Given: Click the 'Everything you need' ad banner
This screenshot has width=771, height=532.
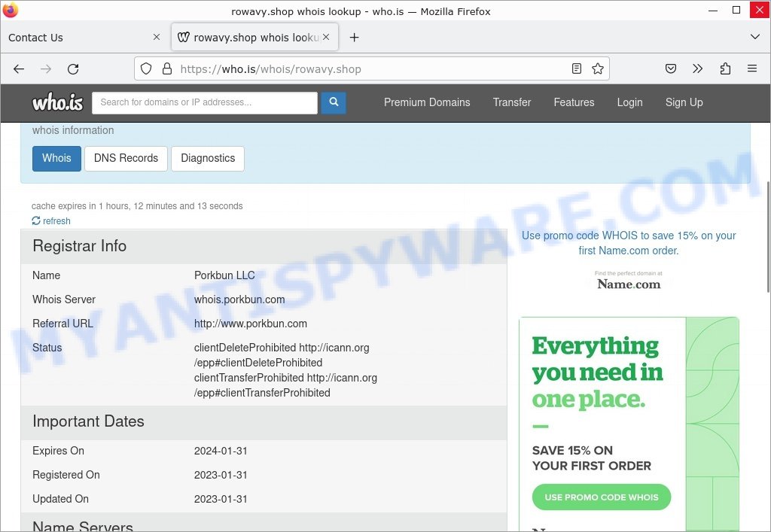Looking at the screenshot, I should [x=629, y=424].
